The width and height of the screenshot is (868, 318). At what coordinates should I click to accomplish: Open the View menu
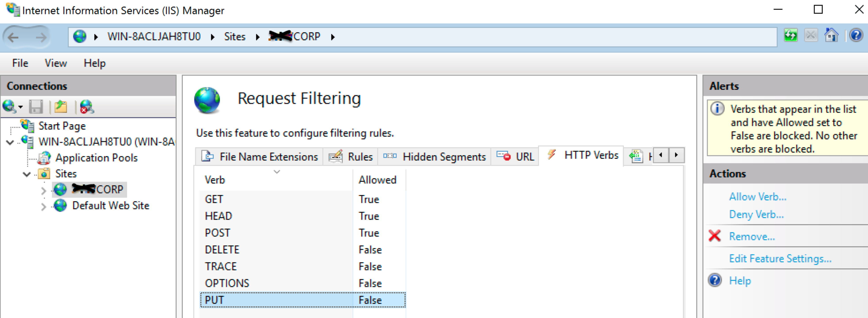click(x=56, y=63)
